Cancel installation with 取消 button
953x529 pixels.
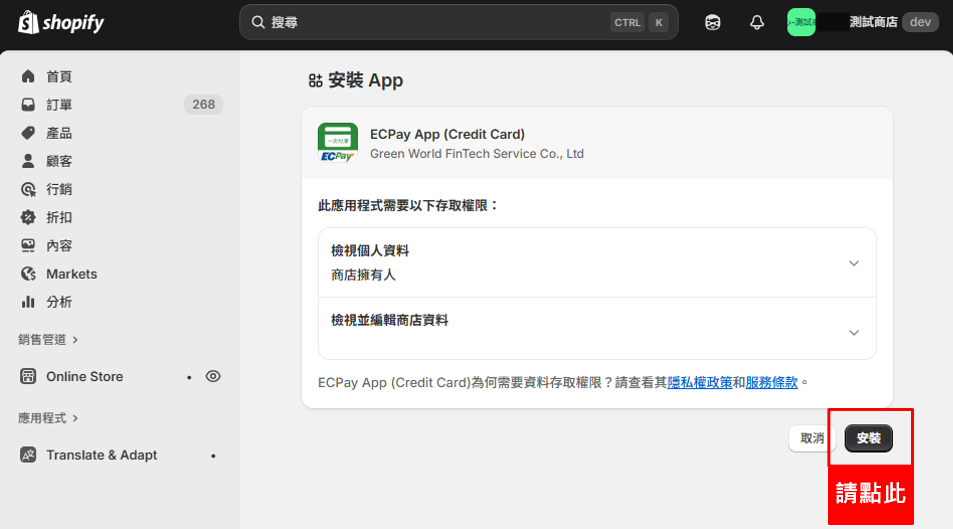click(812, 438)
